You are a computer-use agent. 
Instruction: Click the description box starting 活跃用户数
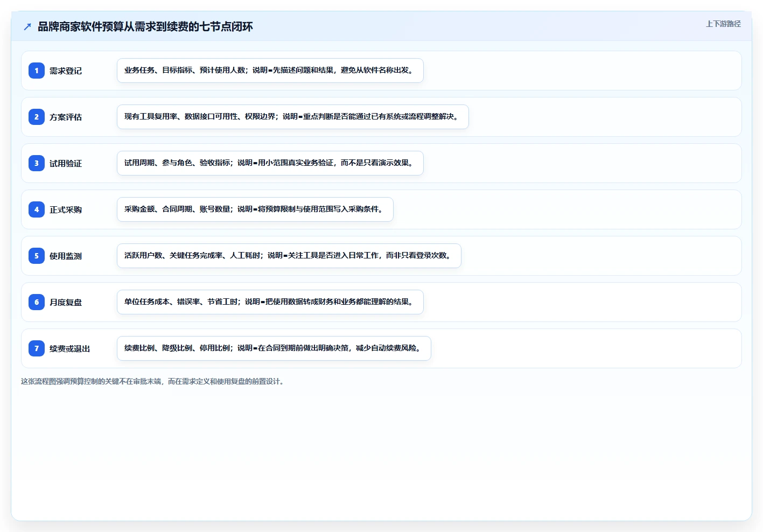tap(289, 256)
